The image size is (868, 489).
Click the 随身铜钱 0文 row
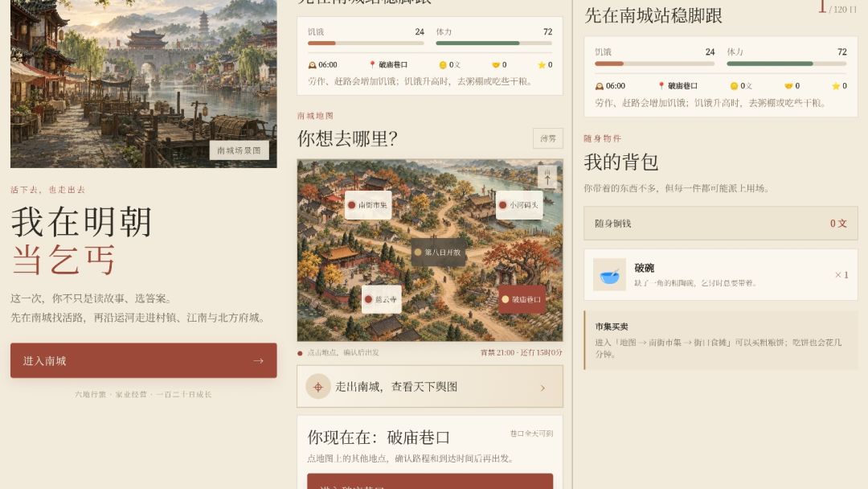721,223
